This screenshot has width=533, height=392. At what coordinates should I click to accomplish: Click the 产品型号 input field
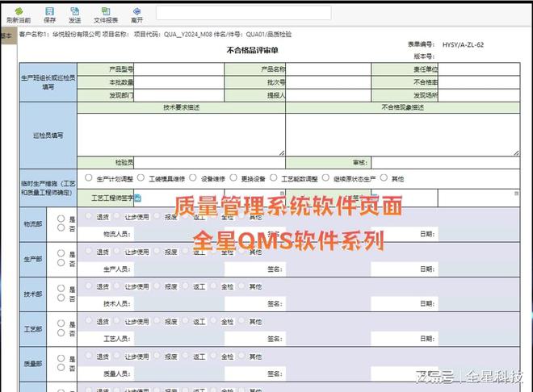point(178,69)
